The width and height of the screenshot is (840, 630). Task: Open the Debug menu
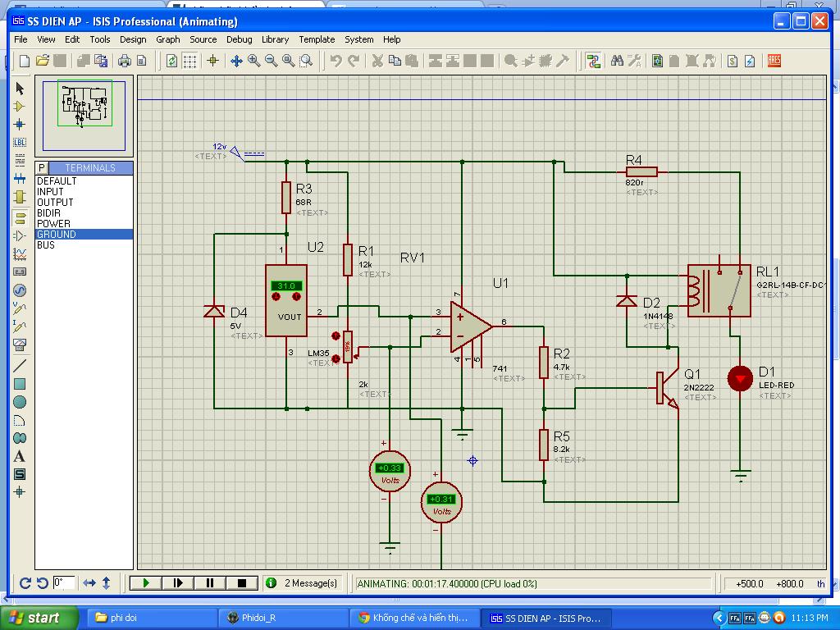pyautogui.click(x=239, y=39)
